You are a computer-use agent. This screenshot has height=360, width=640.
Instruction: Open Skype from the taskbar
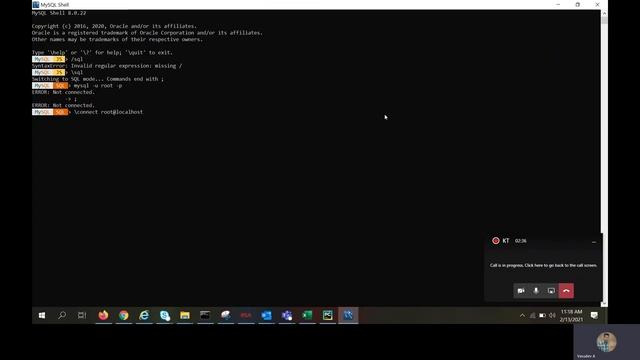164,315
